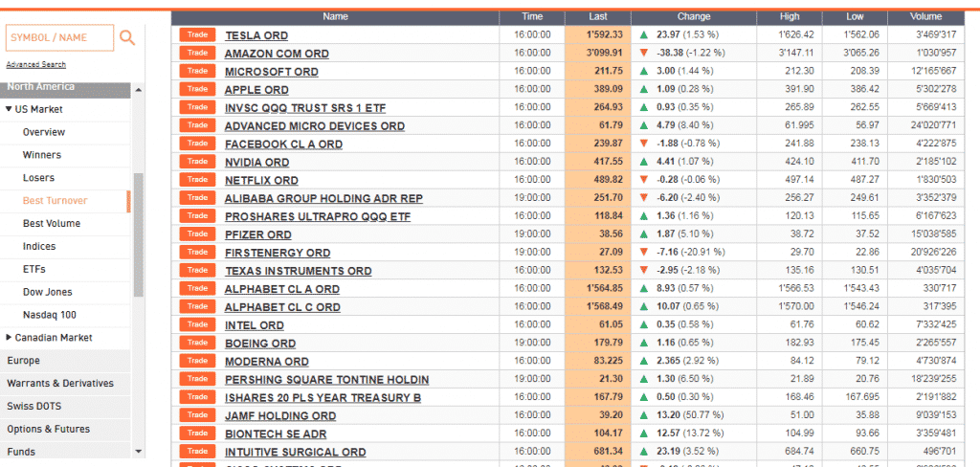Open the TESLA ORD stock link

point(256,35)
